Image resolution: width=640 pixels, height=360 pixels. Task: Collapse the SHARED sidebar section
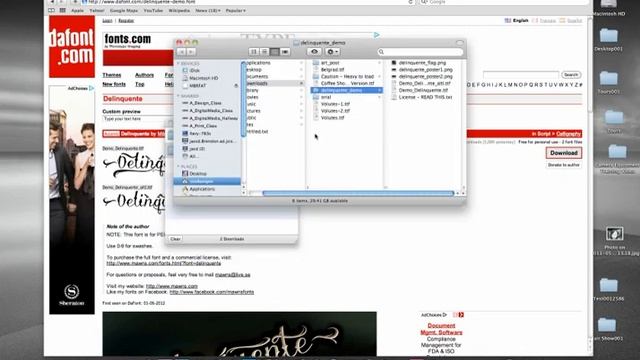pos(178,96)
